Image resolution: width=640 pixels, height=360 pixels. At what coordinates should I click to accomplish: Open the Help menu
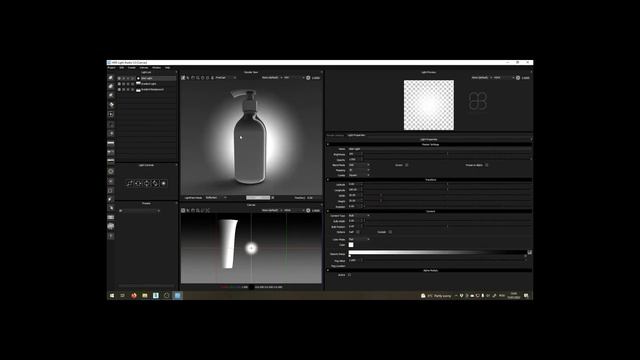(x=167, y=68)
